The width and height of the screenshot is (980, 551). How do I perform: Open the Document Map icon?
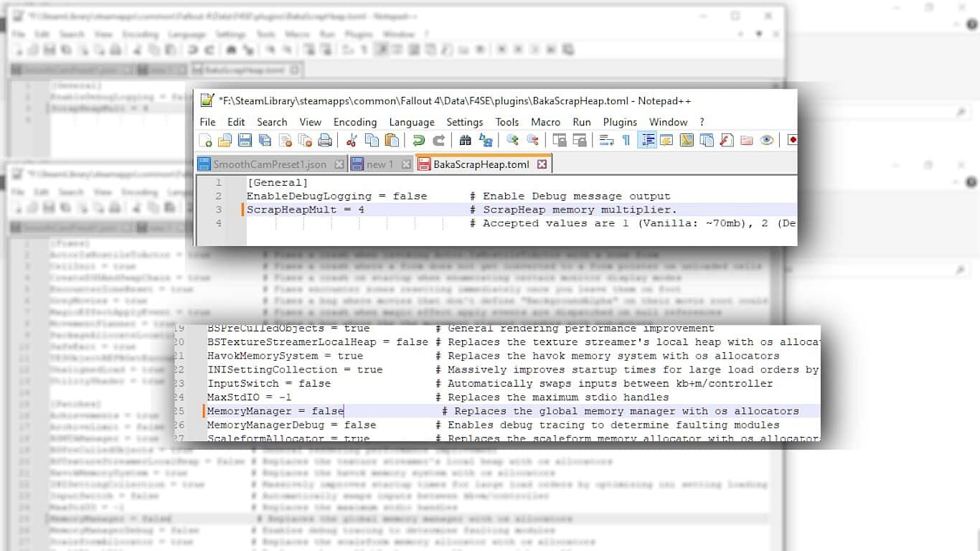[x=687, y=140]
